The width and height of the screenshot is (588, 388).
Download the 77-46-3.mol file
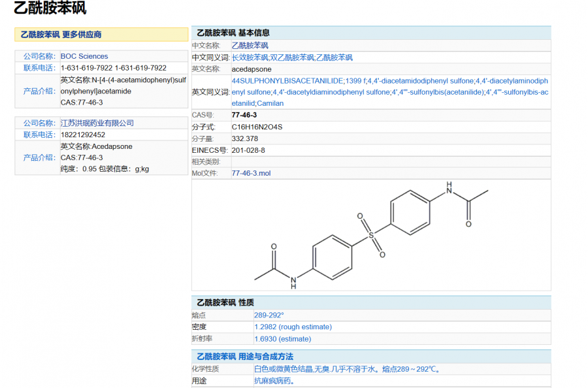(251, 173)
